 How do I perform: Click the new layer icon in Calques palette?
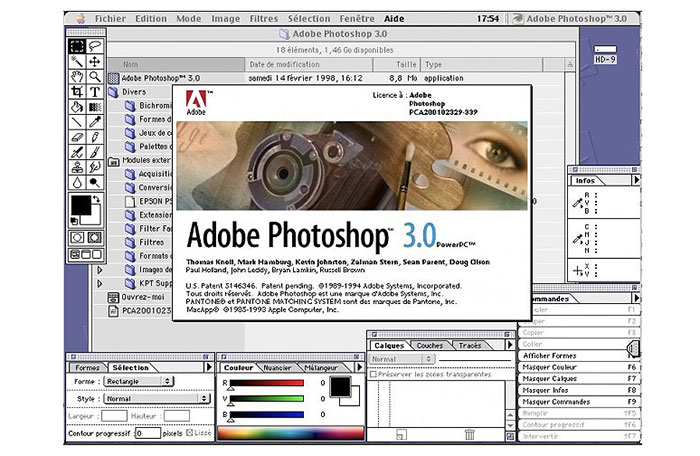pyautogui.click(x=401, y=434)
